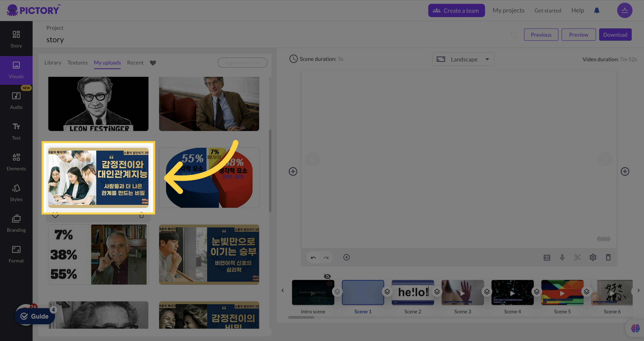Click the scene timeline horizontal scrollbar
This screenshot has height=341, width=644.
[301, 317]
